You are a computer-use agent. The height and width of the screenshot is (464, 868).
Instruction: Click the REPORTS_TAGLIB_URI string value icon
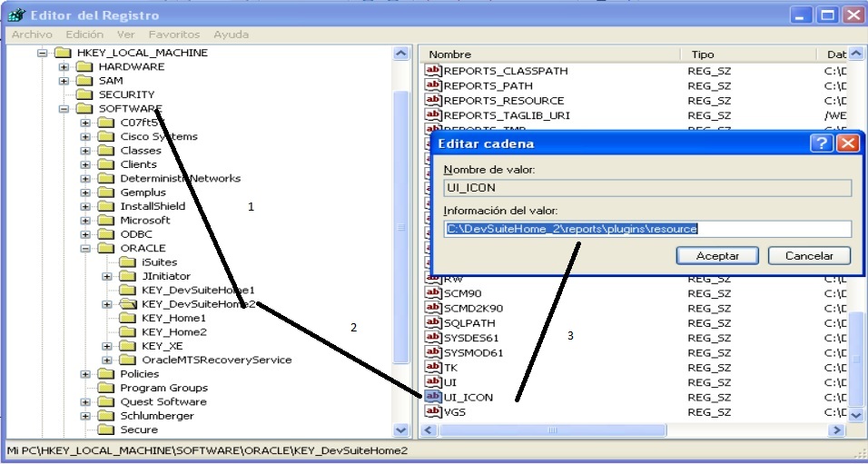pyautogui.click(x=433, y=114)
